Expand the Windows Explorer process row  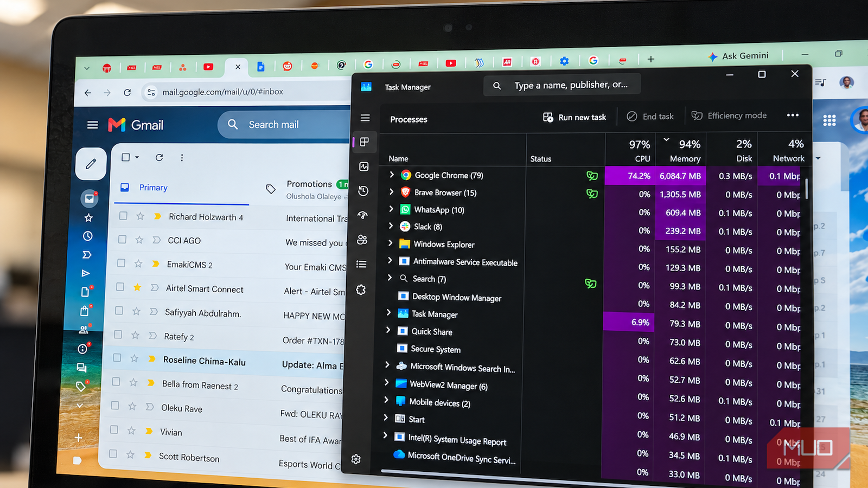coord(390,243)
